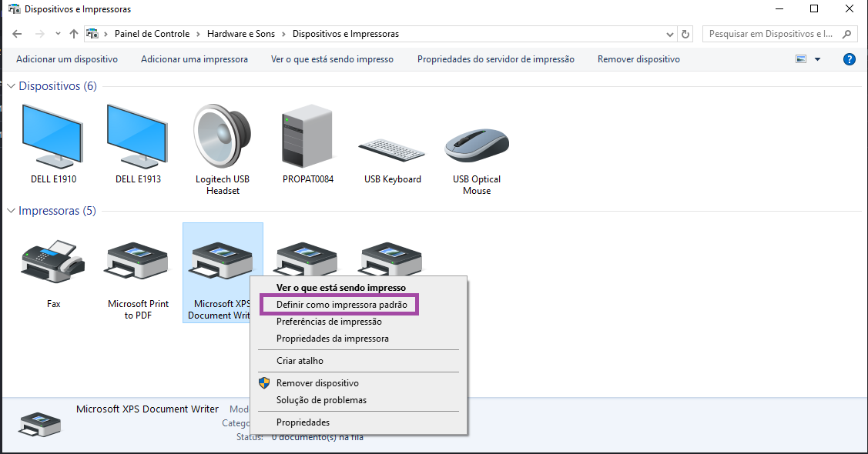Open the view options dropdown arrow
The width and height of the screenshot is (868, 454).
click(x=818, y=59)
